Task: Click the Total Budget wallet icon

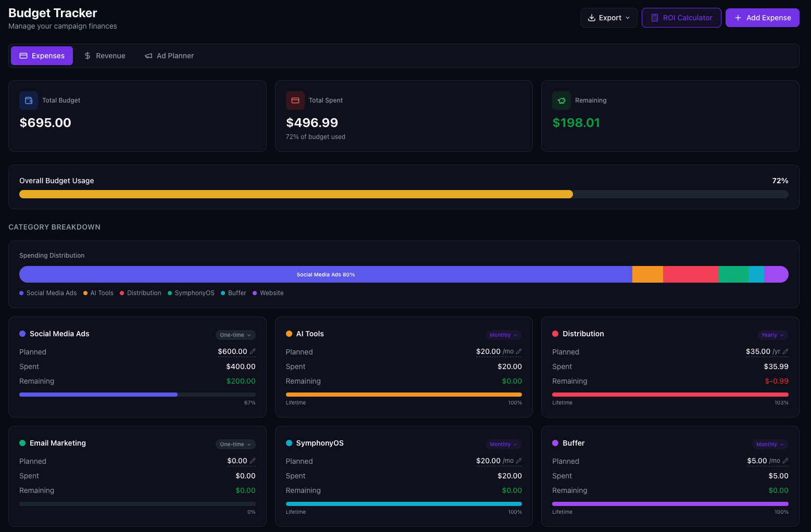Action: pyautogui.click(x=29, y=100)
